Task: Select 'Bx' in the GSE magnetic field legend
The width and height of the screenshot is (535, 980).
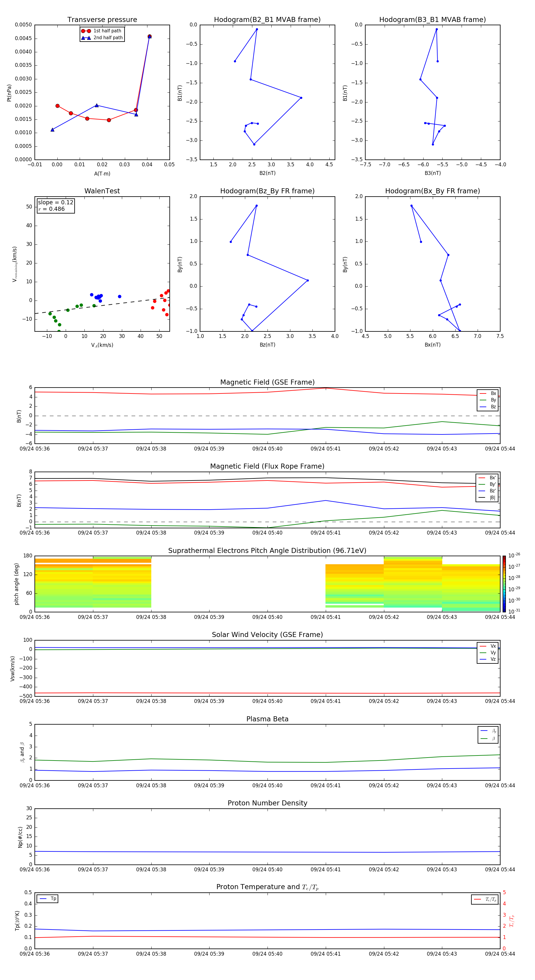Action: 488,393
